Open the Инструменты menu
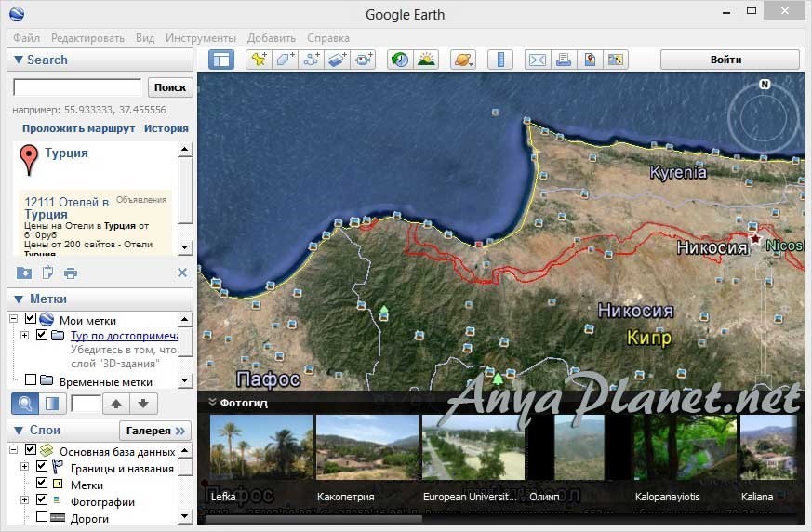Screen dimensions: 812x532 pyautogui.click(x=200, y=38)
